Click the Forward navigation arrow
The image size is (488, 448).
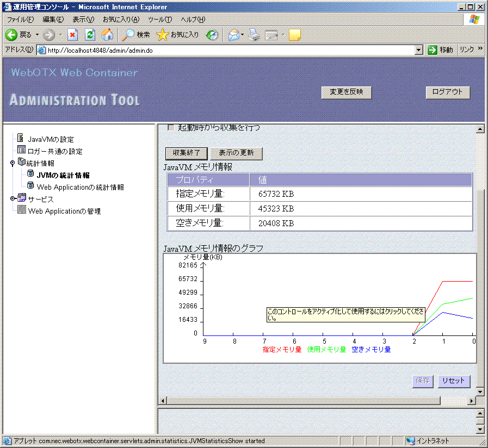click(x=49, y=35)
